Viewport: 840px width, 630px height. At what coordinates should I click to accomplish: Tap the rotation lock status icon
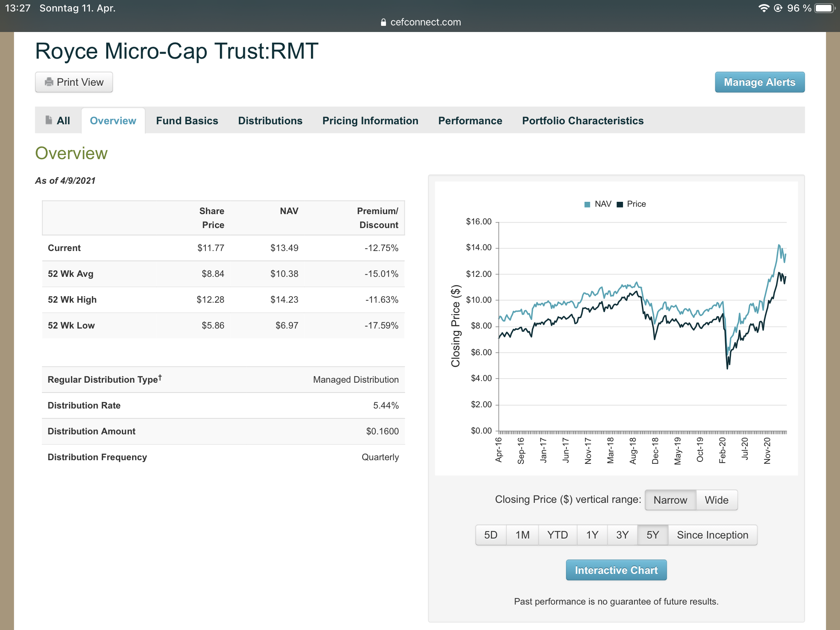778,8
